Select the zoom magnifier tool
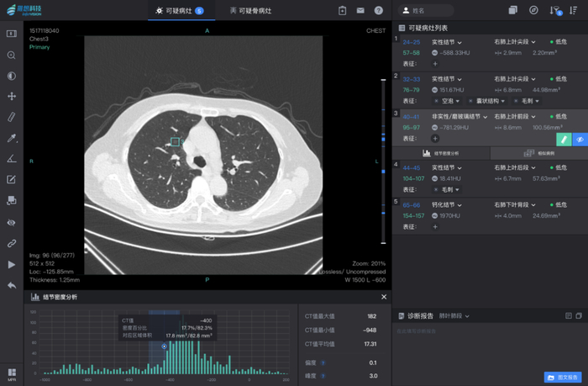 12,55
